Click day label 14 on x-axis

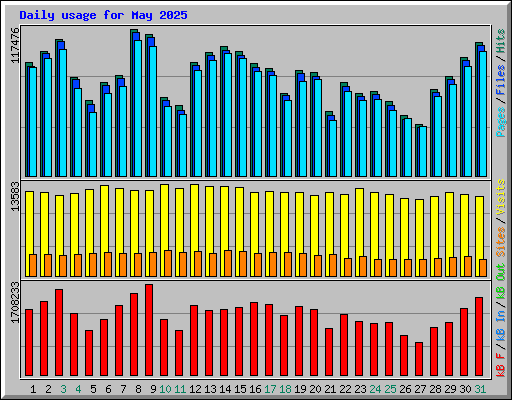pos(225,389)
